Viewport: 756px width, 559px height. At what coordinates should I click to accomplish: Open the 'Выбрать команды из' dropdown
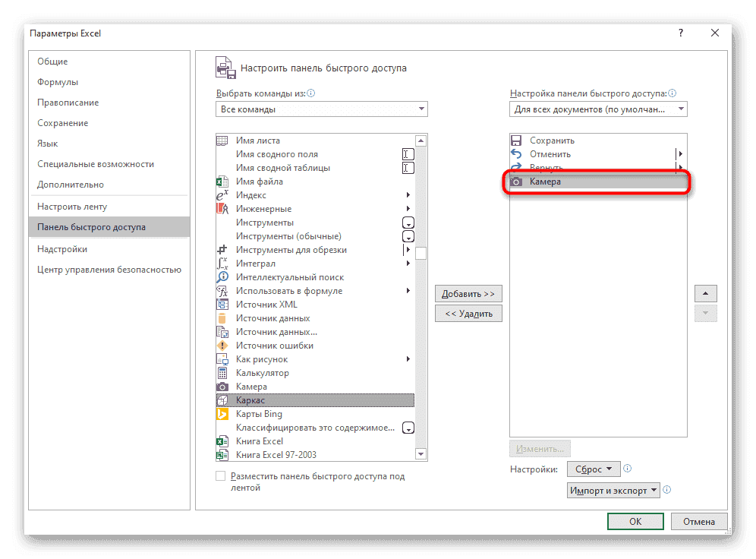[321, 109]
